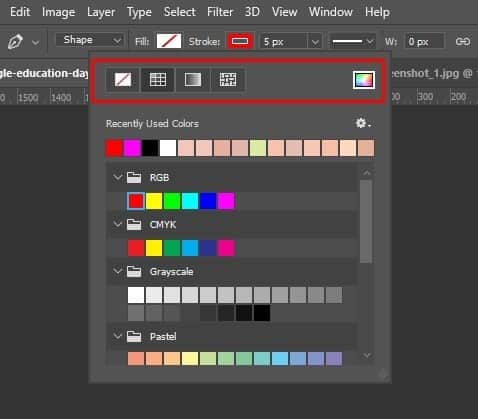The width and height of the screenshot is (478, 419).
Task: Open the Layer menu
Action: tap(101, 12)
